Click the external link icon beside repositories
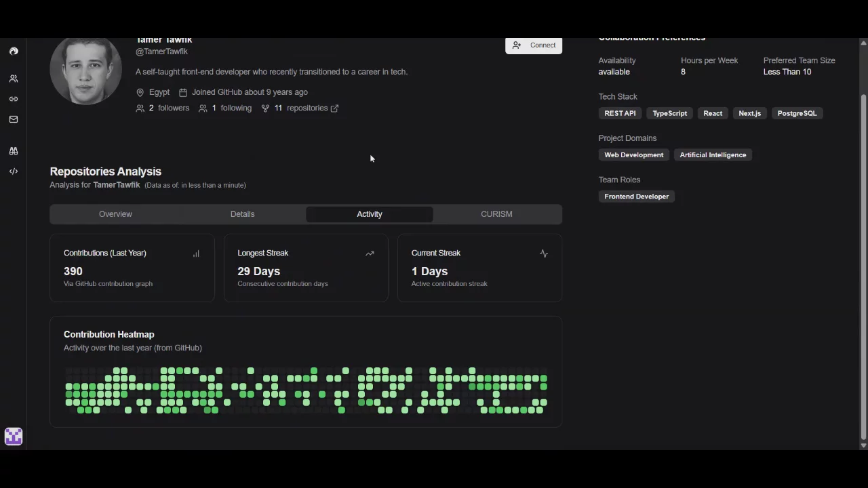 pyautogui.click(x=334, y=108)
